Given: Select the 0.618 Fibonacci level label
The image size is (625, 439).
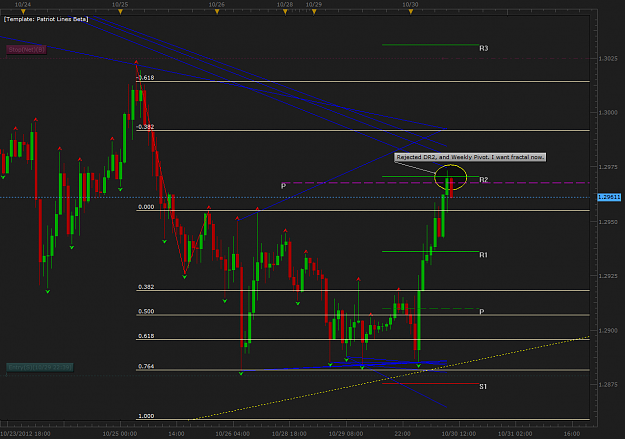Looking at the screenshot, I should (x=146, y=336).
